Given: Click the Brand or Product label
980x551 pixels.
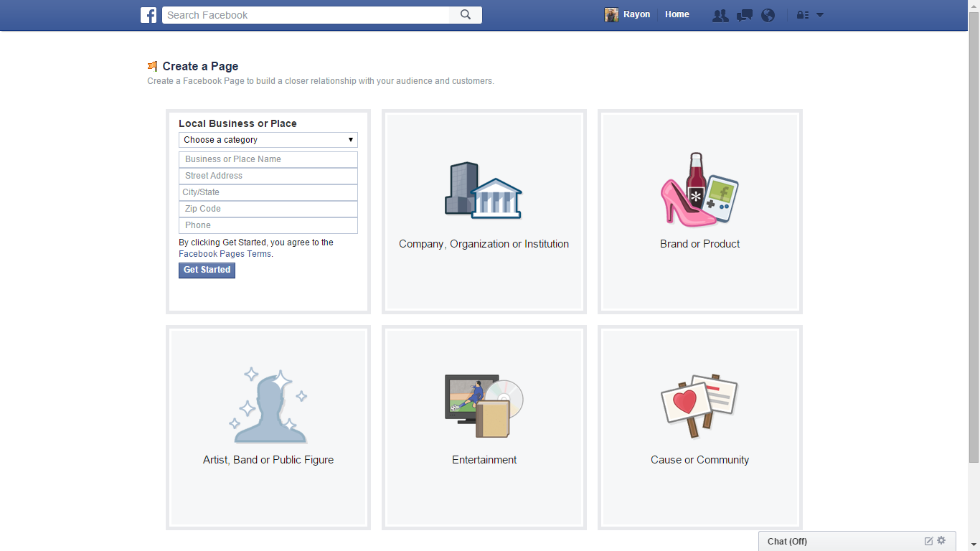Looking at the screenshot, I should tap(699, 244).
